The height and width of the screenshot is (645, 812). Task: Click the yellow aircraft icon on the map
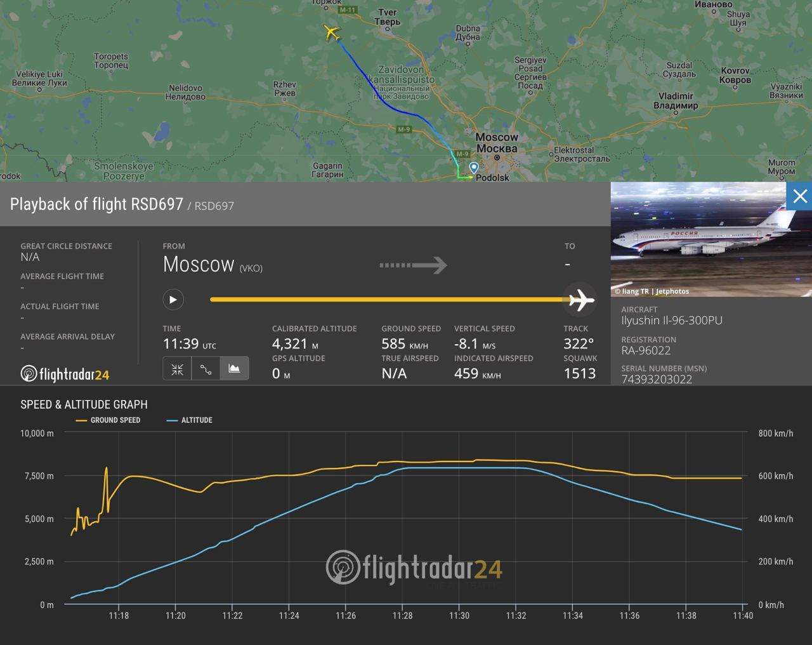click(x=332, y=32)
